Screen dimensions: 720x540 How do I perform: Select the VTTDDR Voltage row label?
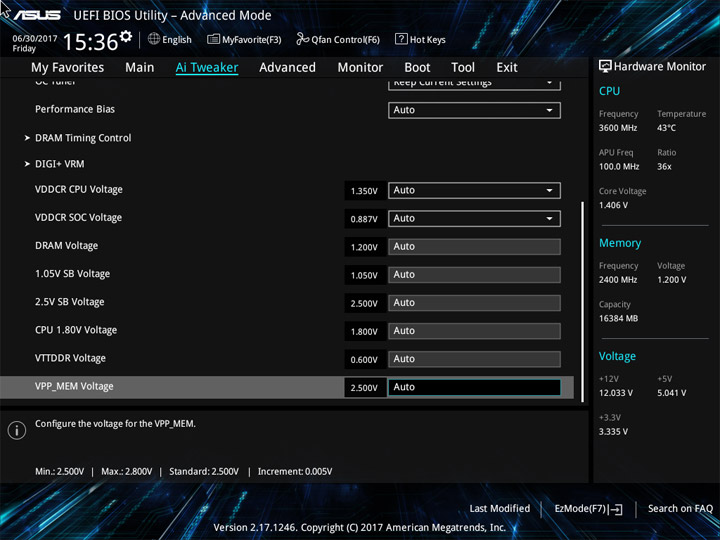(x=70, y=358)
